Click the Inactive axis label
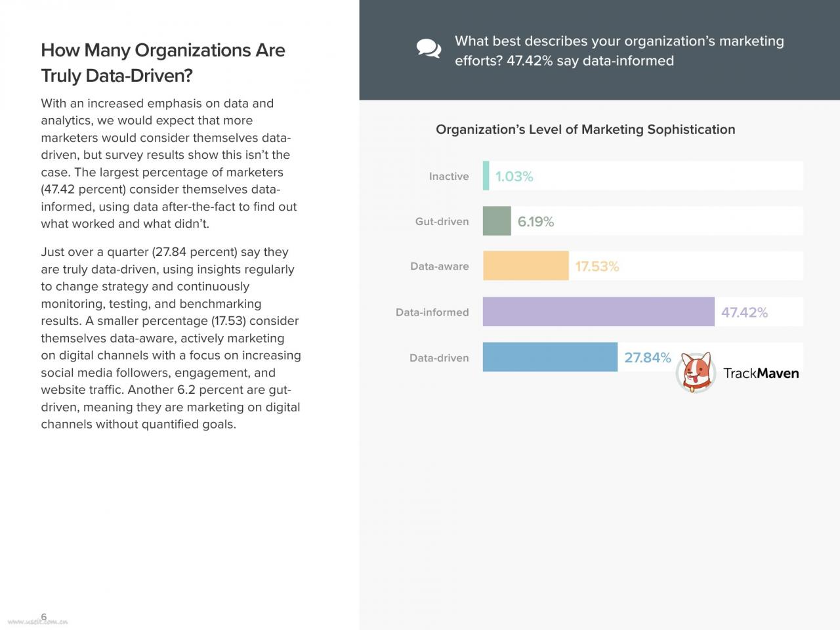Image resolution: width=840 pixels, height=630 pixels. click(449, 177)
